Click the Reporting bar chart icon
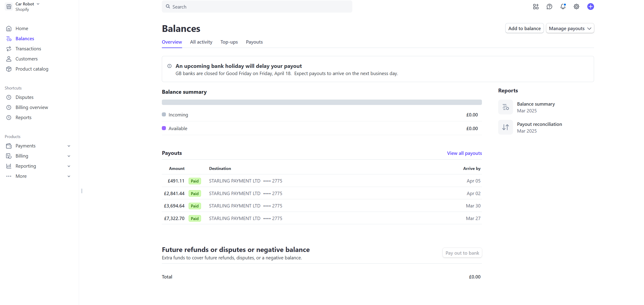 pyautogui.click(x=9, y=166)
